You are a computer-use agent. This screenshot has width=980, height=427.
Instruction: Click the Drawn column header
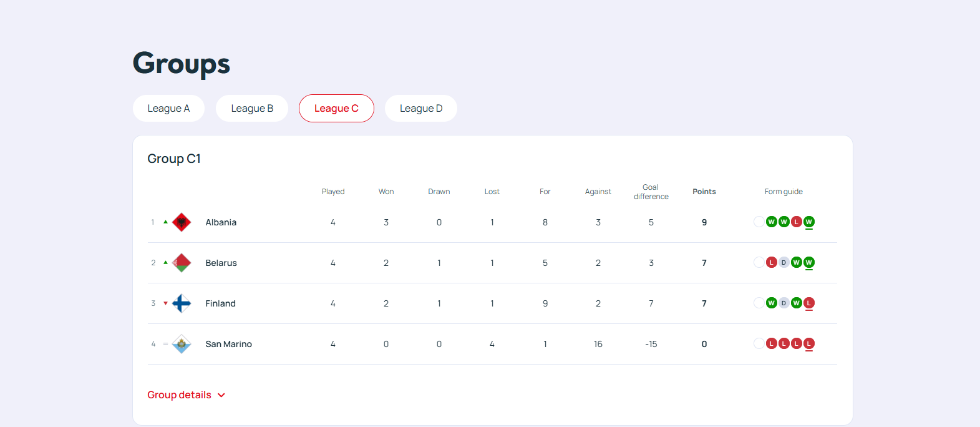pos(439,192)
